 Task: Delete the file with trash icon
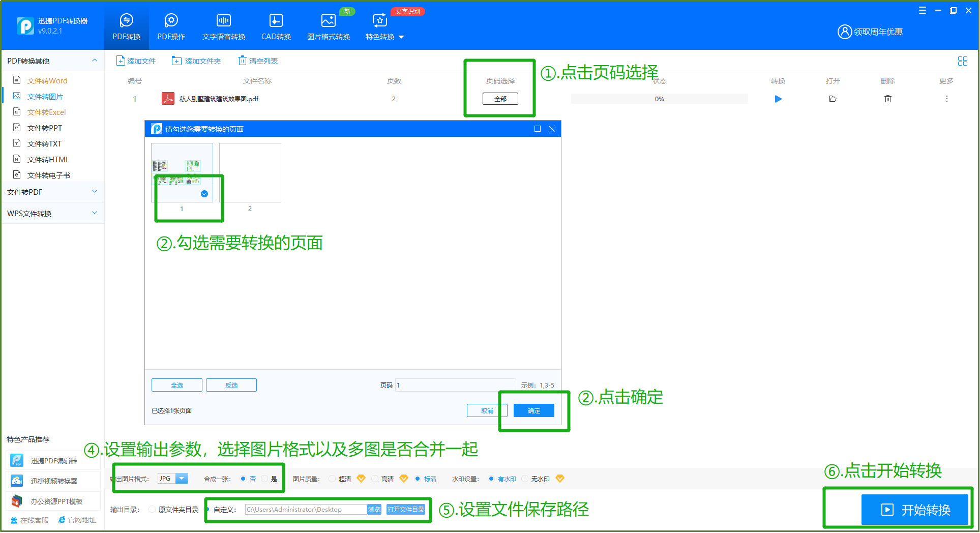click(x=888, y=99)
